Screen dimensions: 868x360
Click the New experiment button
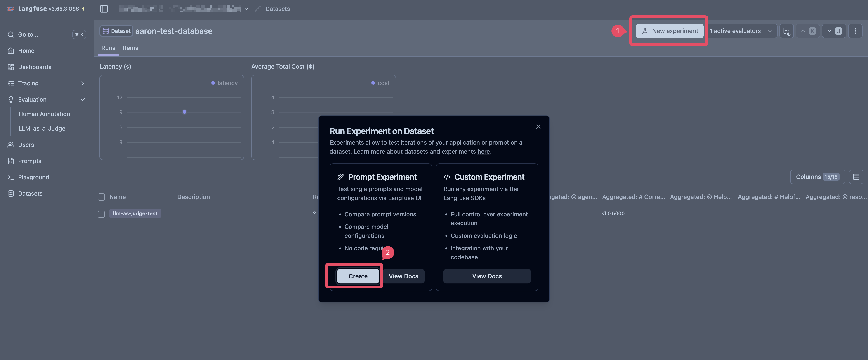pyautogui.click(x=670, y=31)
